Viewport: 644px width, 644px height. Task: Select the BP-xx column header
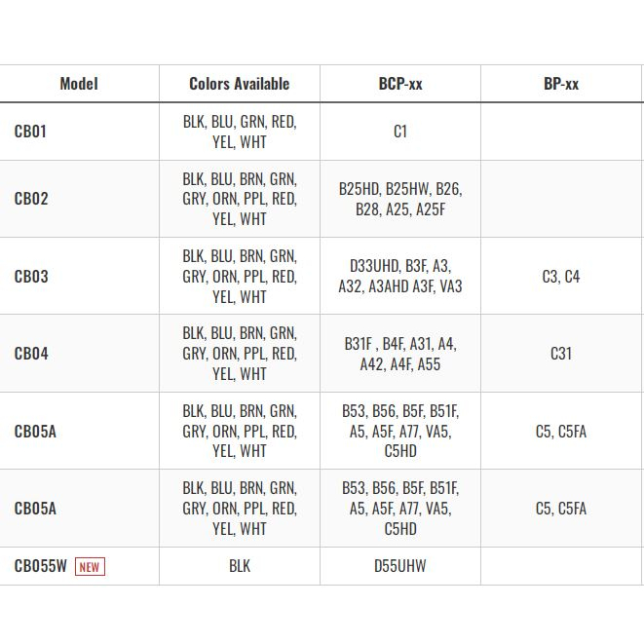coord(561,84)
